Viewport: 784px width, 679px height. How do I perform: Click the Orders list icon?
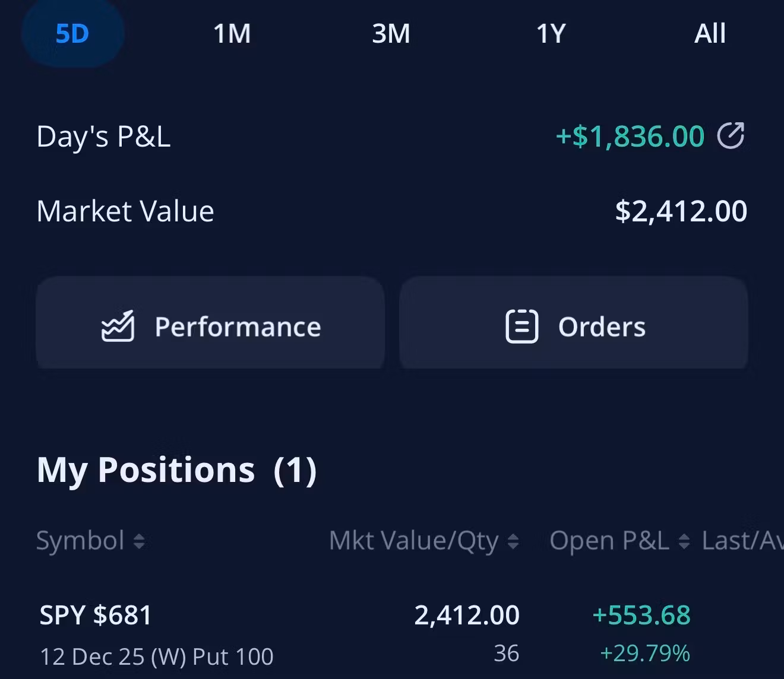click(x=521, y=326)
